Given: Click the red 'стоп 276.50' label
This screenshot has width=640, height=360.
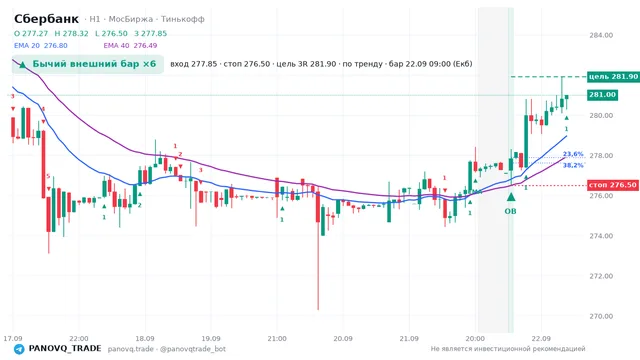Looking at the screenshot, I should (x=613, y=185).
